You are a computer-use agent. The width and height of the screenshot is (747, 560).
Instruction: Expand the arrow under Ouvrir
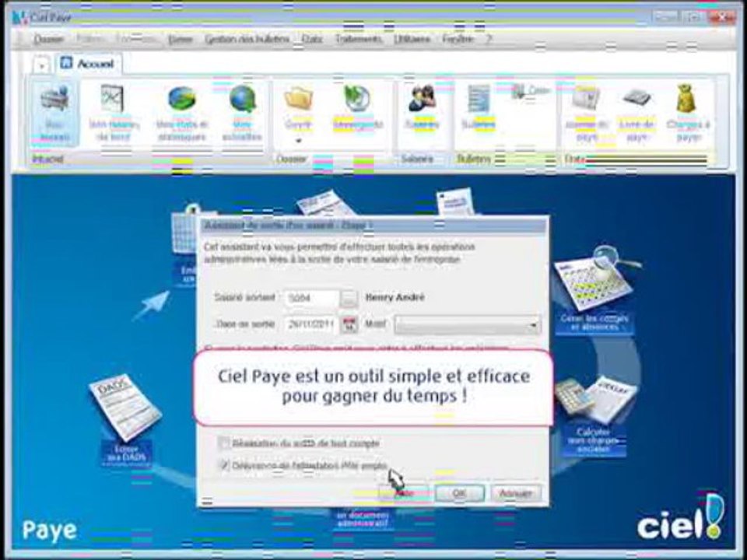point(299,141)
